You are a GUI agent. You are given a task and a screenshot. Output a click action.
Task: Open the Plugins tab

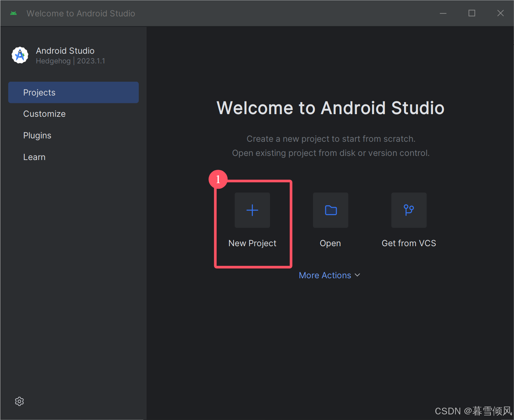pos(73,135)
